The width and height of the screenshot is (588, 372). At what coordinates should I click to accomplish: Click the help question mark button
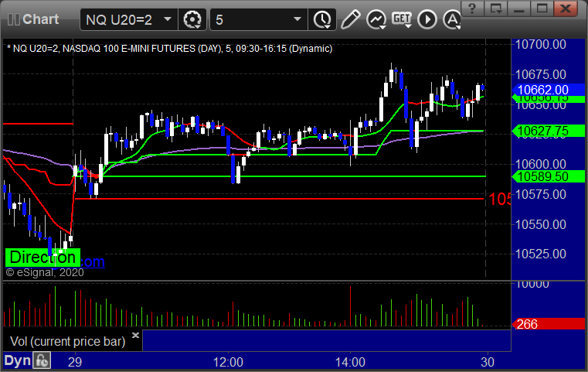(472, 9)
